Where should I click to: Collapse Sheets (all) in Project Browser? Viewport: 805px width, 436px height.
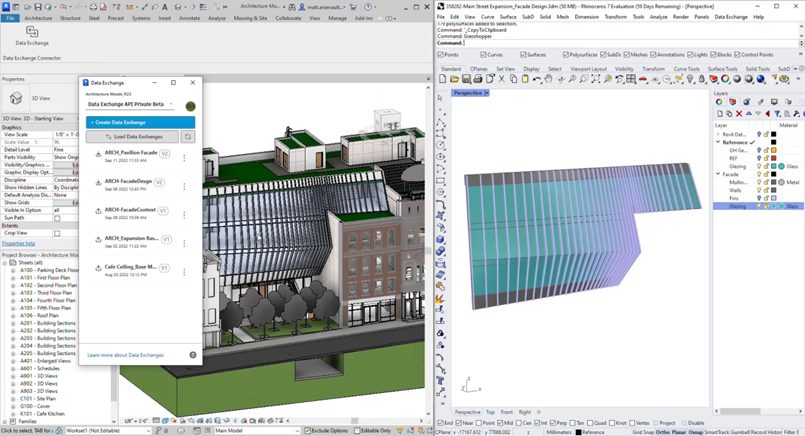point(6,262)
